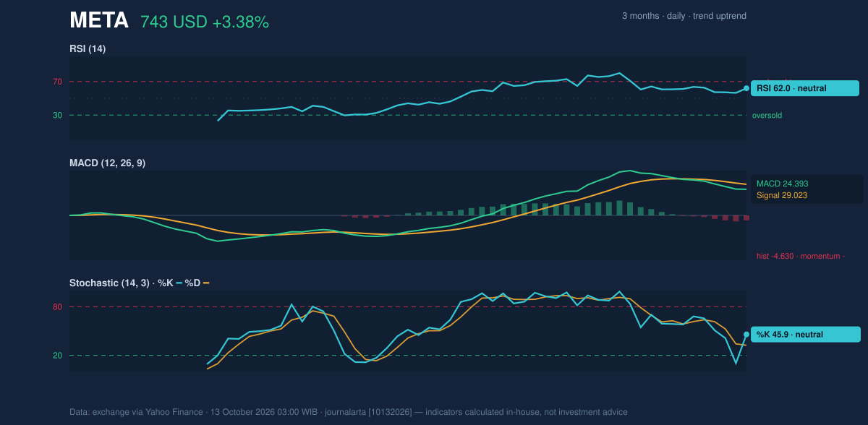Click the RSI 30 axis label
The width and height of the screenshot is (868, 425).
click(57, 115)
